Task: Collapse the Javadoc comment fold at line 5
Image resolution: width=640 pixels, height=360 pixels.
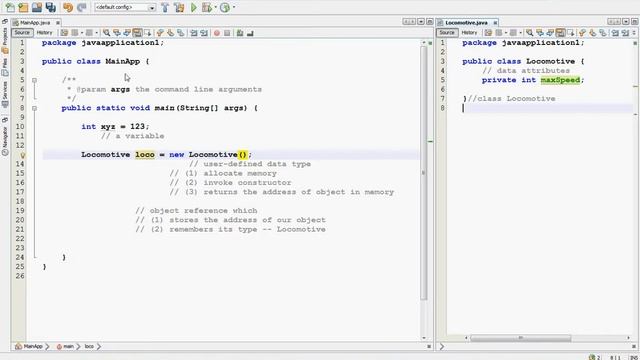Action: tap(34, 80)
